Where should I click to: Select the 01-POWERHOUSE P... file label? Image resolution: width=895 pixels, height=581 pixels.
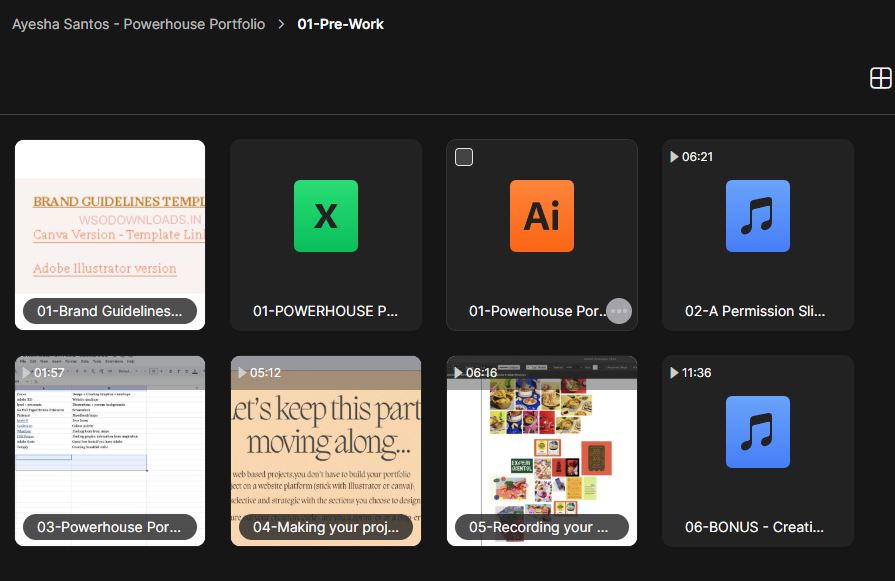point(325,311)
